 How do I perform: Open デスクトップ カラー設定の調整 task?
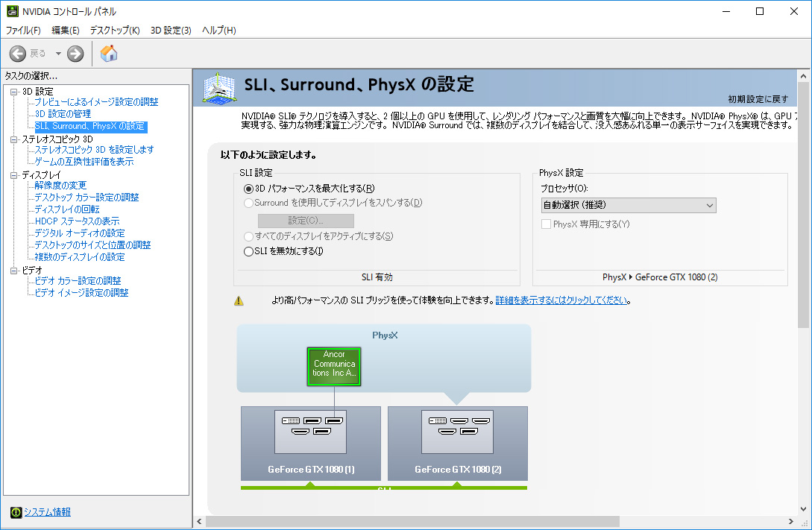pyautogui.click(x=86, y=198)
